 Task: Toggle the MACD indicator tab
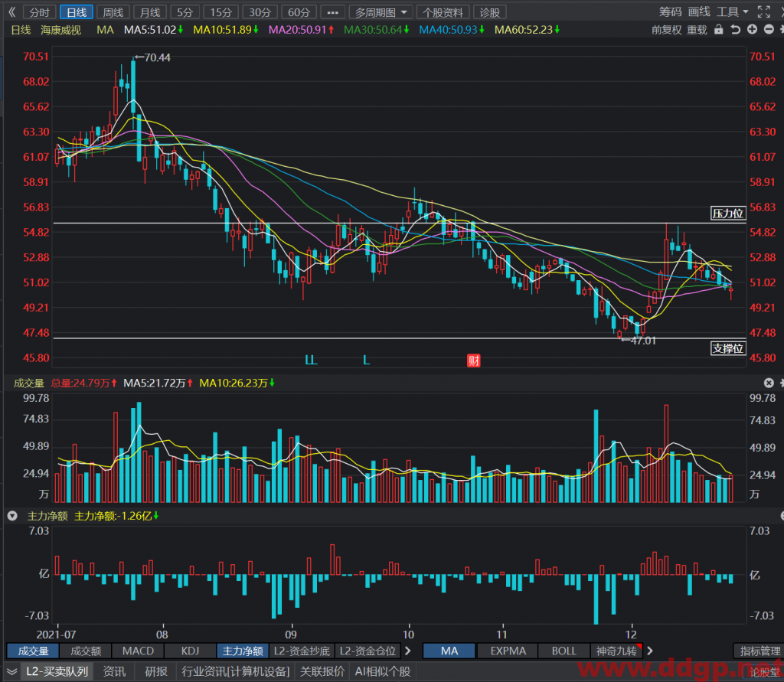[x=138, y=651]
